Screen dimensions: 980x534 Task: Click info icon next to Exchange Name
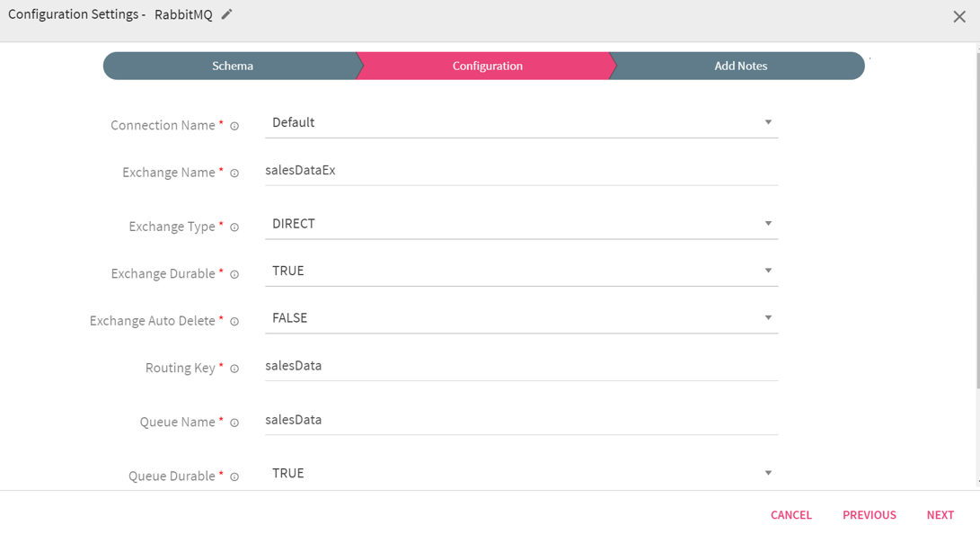coord(234,174)
